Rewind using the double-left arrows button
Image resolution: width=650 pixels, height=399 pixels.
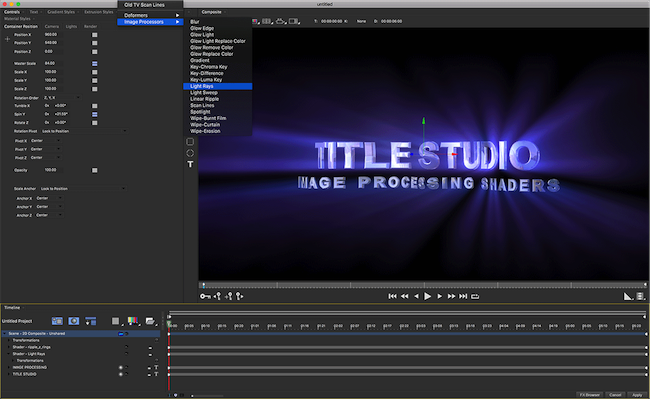pyautogui.click(x=405, y=296)
